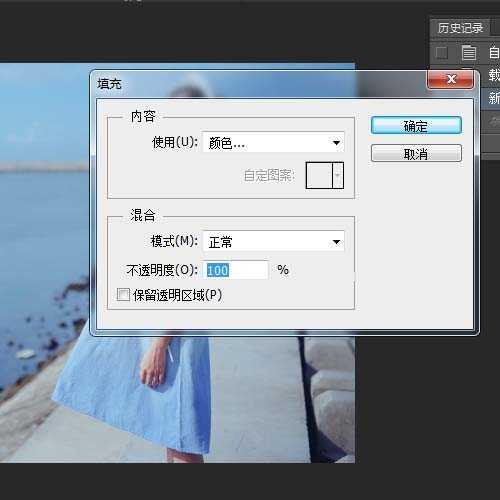Click the 混合 group label
This screenshot has width=500, height=500.
[143, 215]
